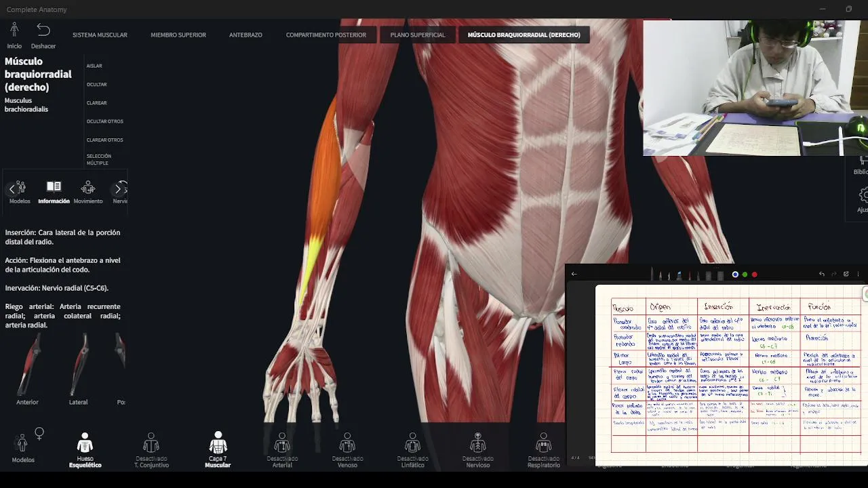The width and height of the screenshot is (868, 488).
Task: Click Clarear option
Action: 97,103
